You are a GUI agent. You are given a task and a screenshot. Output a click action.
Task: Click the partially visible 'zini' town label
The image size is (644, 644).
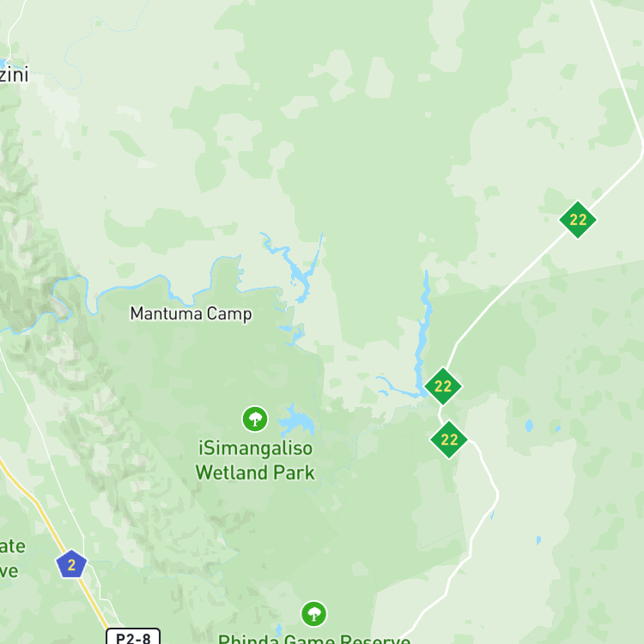click(x=14, y=75)
